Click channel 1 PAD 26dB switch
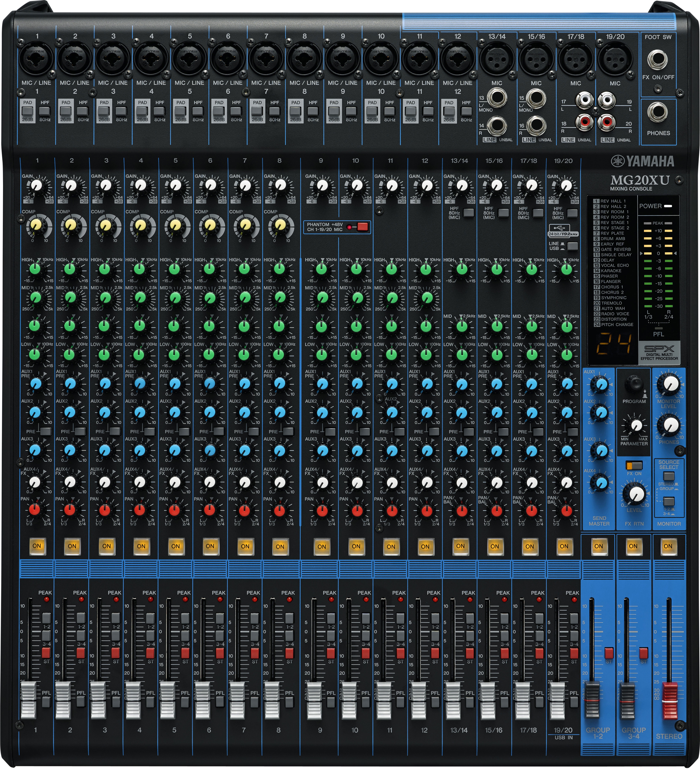Screen dimensions: 700x769 (27, 111)
